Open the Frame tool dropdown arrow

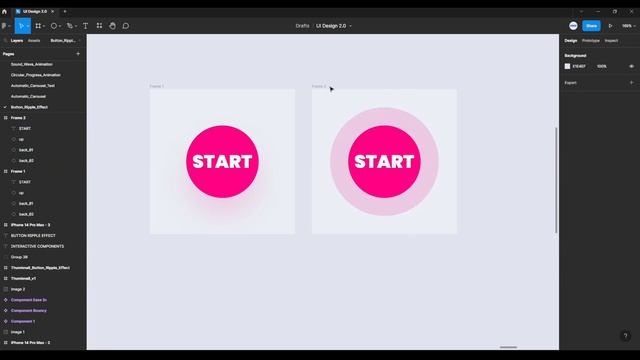coord(44,26)
